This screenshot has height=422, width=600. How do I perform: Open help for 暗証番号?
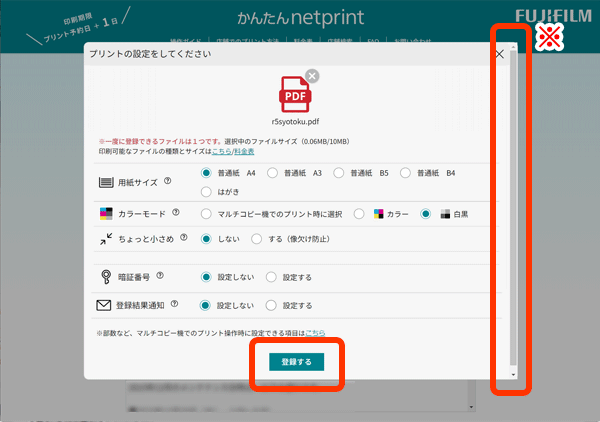[x=160, y=275]
